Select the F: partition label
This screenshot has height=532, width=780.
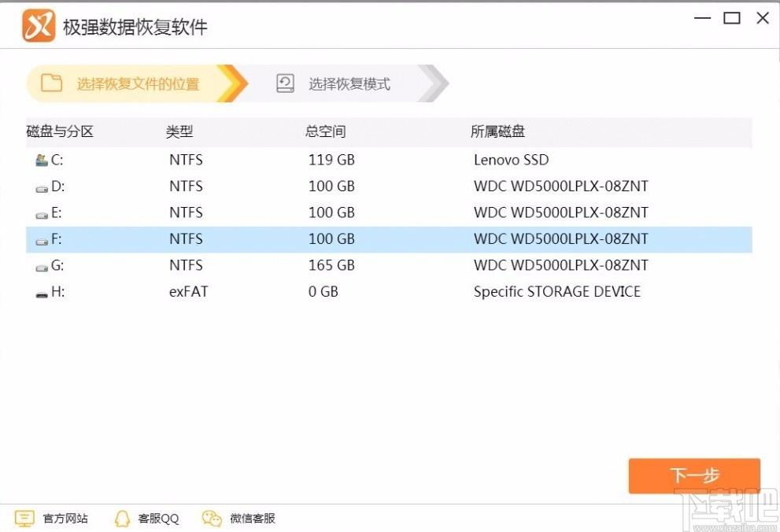coord(56,238)
